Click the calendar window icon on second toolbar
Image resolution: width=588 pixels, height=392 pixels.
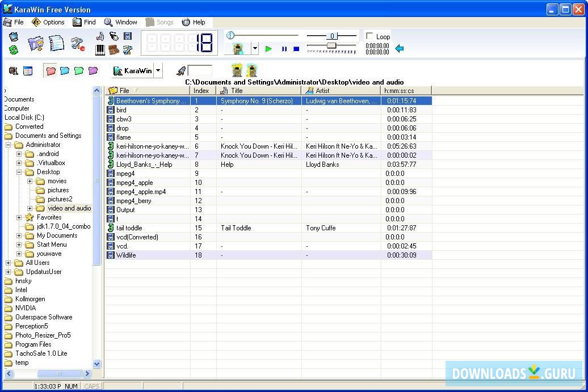coord(28,71)
